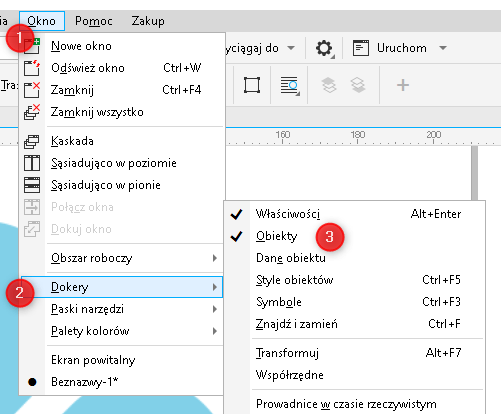Click the rectangle frame toolbar icon
The height and width of the screenshot is (414, 501).
[252, 85]
